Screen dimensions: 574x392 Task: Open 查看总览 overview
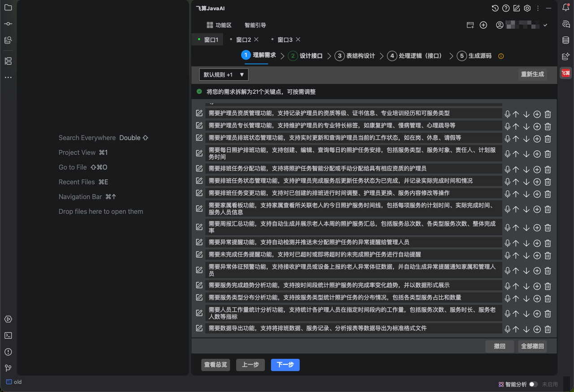[216, 365]
